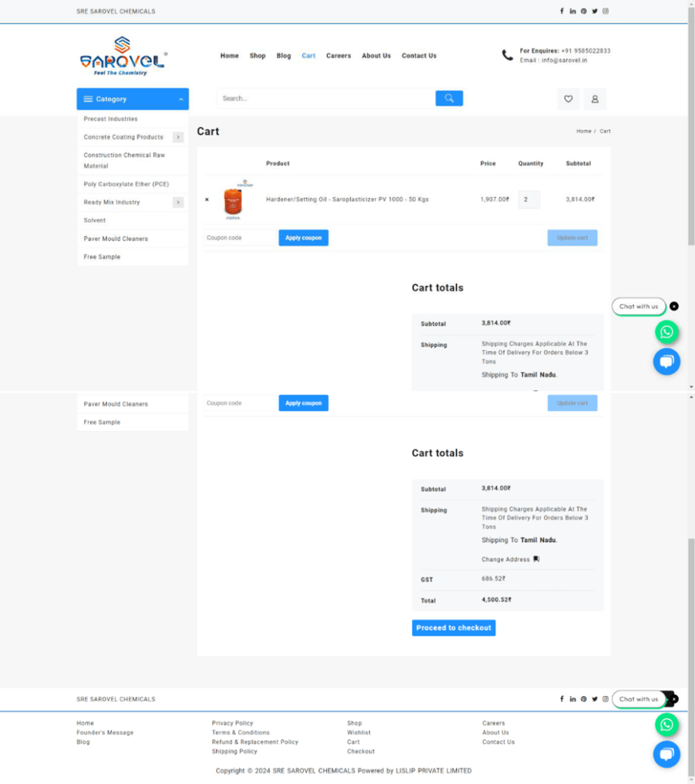Open Privacy Policy footer link

[x=233, y=723]
